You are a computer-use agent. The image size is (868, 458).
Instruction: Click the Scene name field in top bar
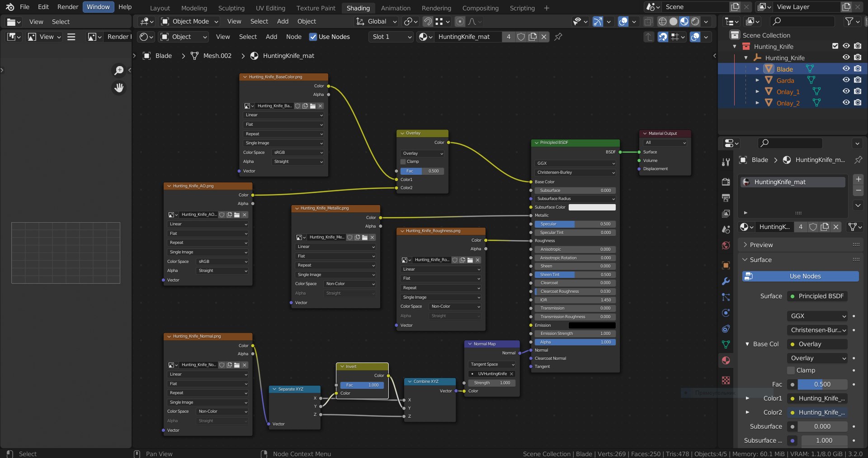(x=695, y=7)
